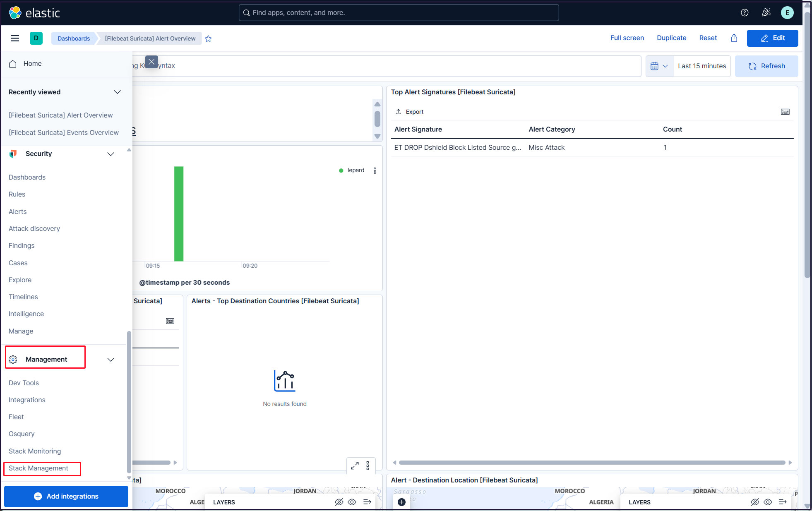Open Top Destination Countries panel options menu
Screen dimensions: 812x511
[368, 465]
